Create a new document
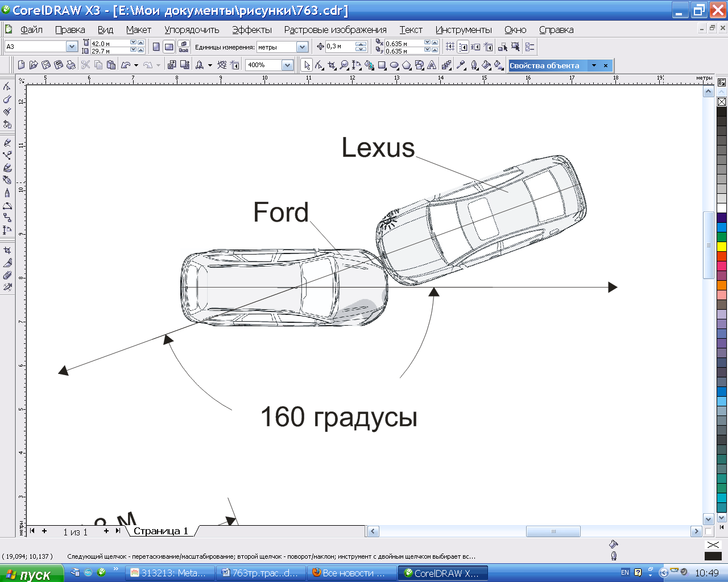The width and height of the screenshot is (728, 582). click(x=21, y=65)
